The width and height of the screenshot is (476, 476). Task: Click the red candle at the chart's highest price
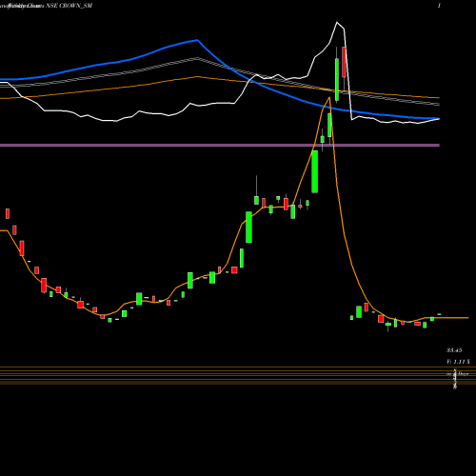(344, 62)
